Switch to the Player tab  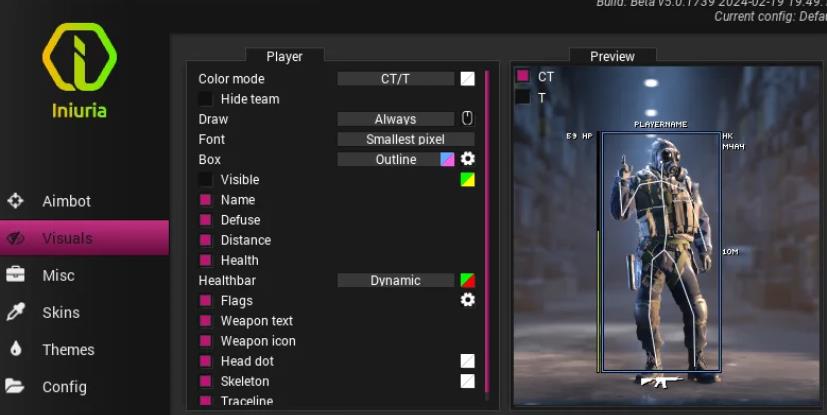coord(284,57)
